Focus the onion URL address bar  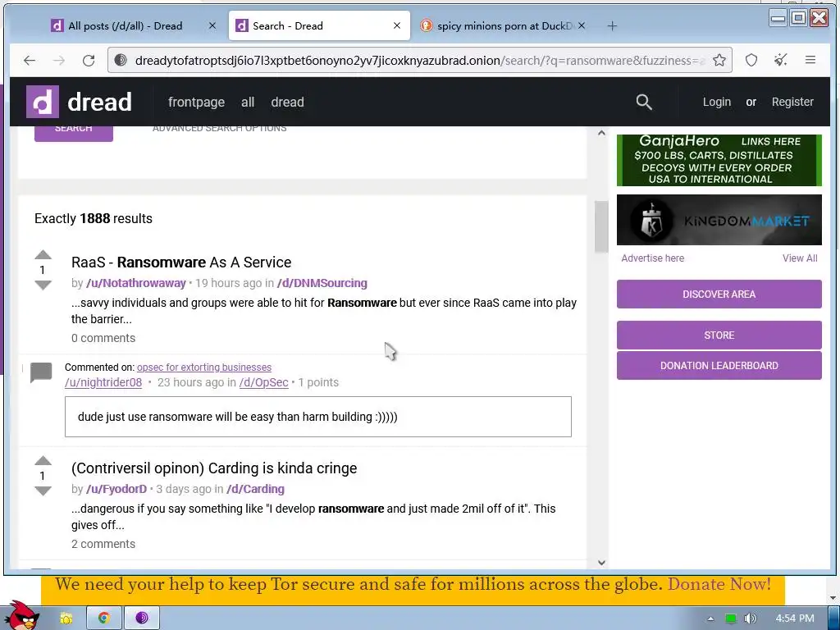coord(419,61)
